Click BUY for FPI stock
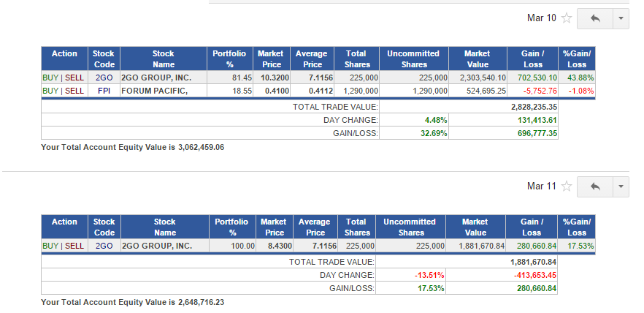The height and width of the screenshot is (313, 644). click(50, 91)
